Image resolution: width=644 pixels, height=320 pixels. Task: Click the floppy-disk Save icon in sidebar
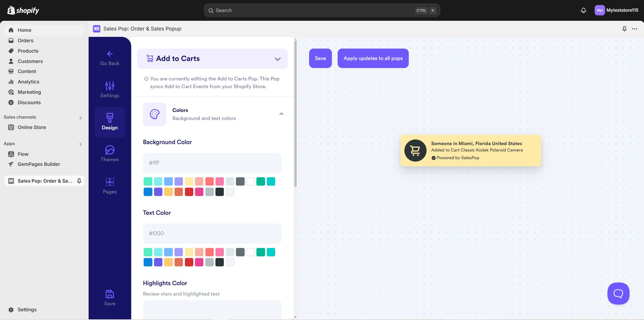pyautogui.click(x=110, y=294)
